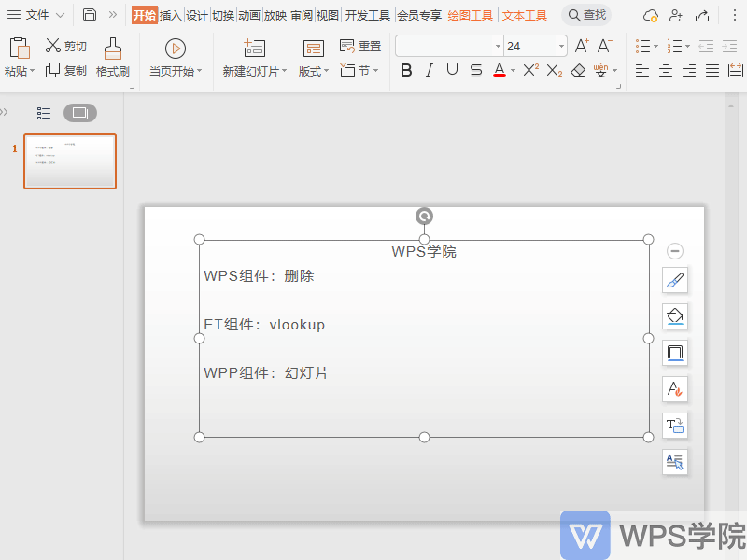This screenshot has height=560, width=747.
Task: Toggle Bold formatting
Action: [x=406, y=71]
